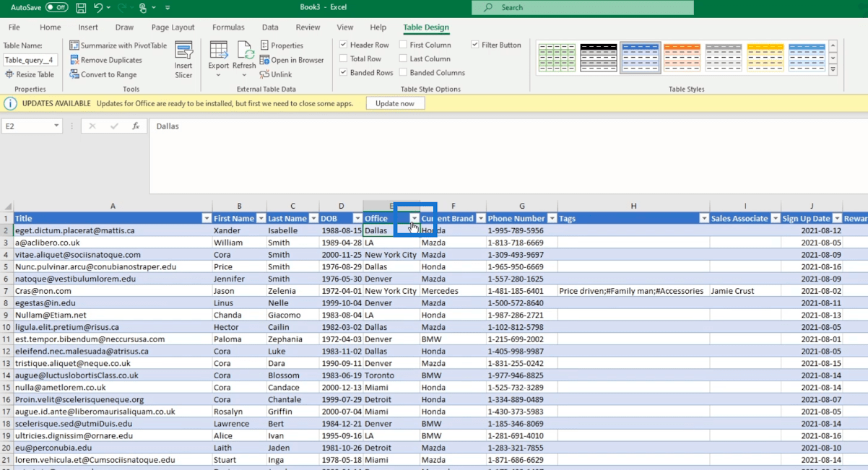Select the yellow table style swatch
Viewport: 868px width, 470px height.
[765, 58]
